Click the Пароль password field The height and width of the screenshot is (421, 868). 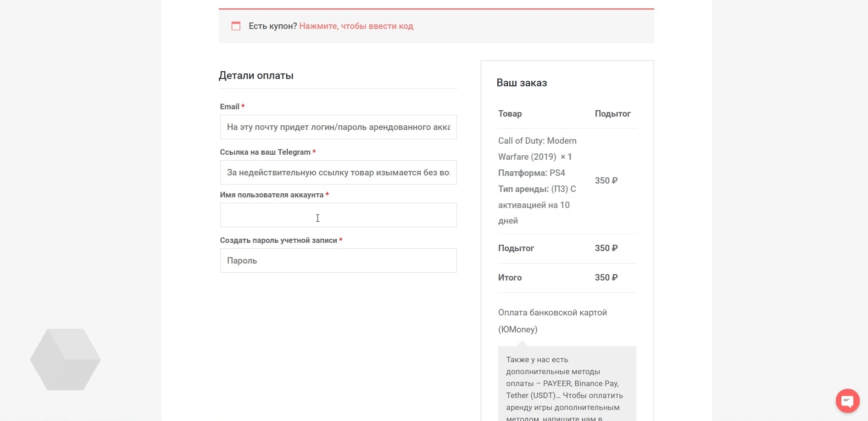tap(339, 261)
